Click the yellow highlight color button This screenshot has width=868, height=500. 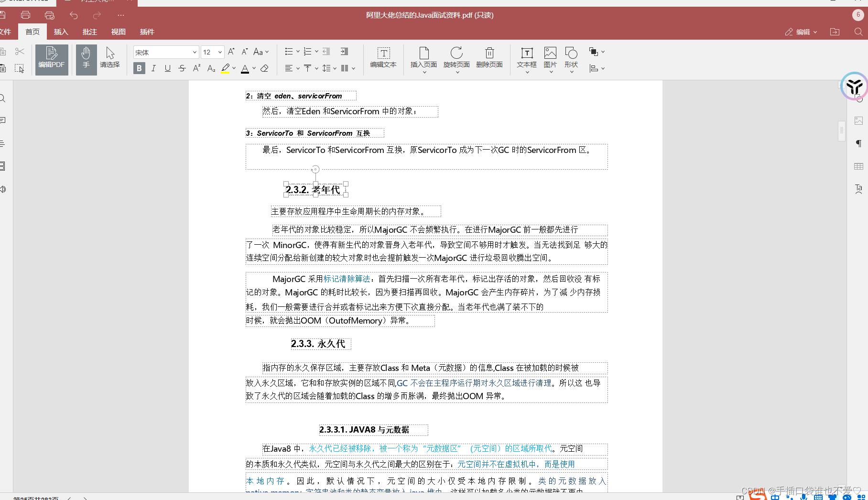coord(226,68)
